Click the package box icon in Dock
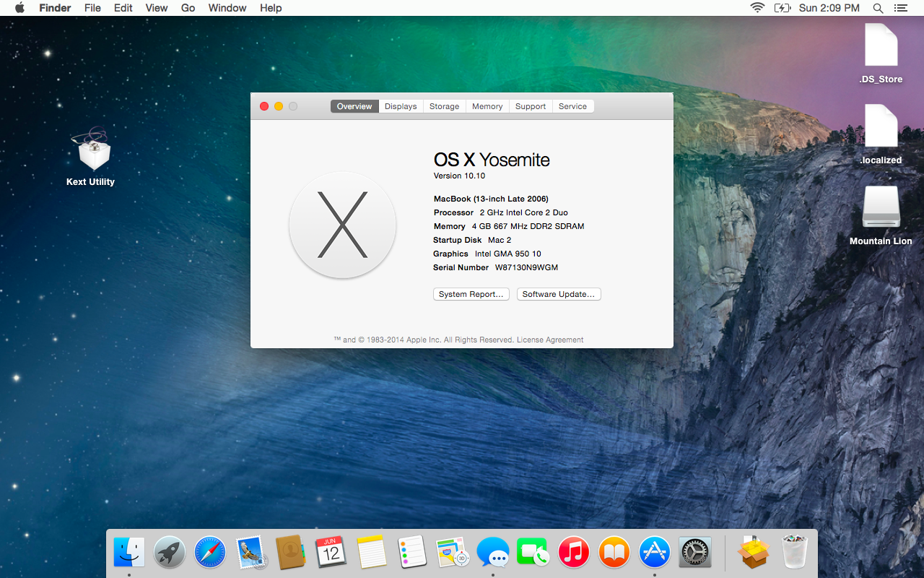 point(754,553)
